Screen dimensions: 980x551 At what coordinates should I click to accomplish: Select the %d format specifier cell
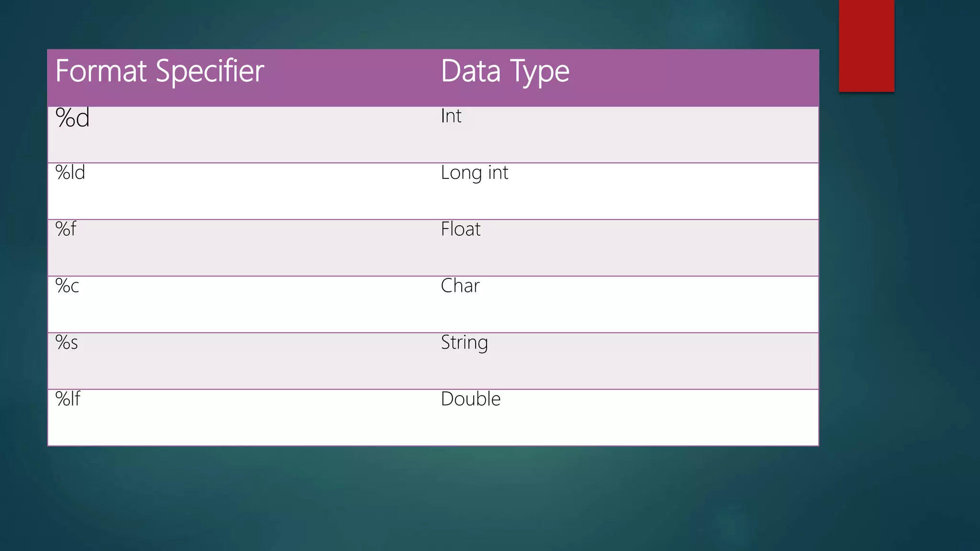pos(72,118)
